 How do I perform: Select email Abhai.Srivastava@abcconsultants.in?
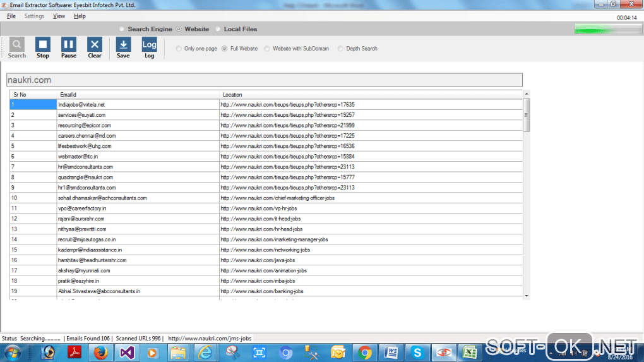(99, 291)
